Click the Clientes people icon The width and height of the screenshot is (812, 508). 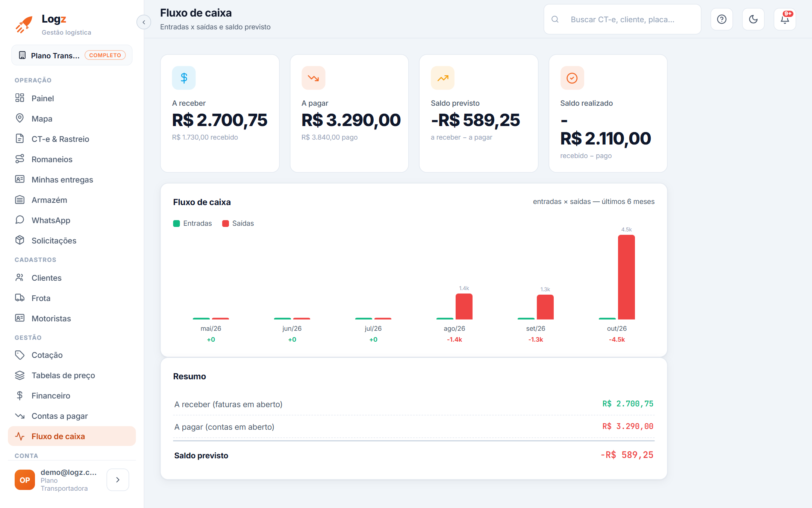click(20, 277)
